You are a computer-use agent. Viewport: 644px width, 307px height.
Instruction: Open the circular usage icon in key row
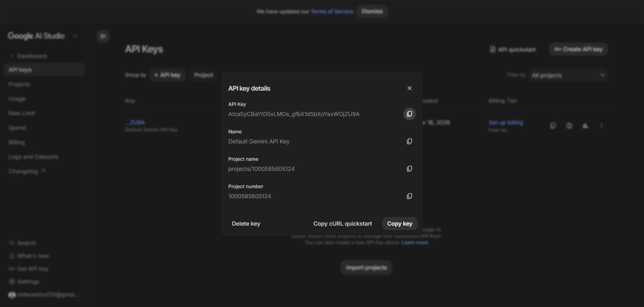tap(569, 126)
